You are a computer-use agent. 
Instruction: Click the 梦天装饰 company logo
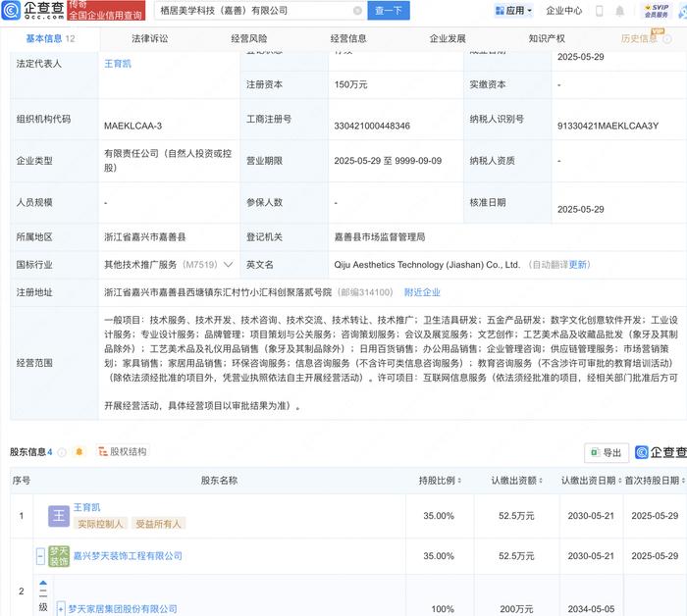[x=58, y=556]
